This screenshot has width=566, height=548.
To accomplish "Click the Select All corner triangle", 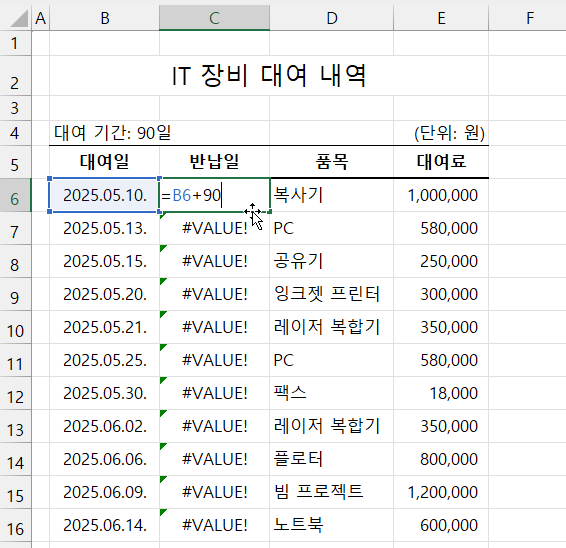I will click(19, 18).
